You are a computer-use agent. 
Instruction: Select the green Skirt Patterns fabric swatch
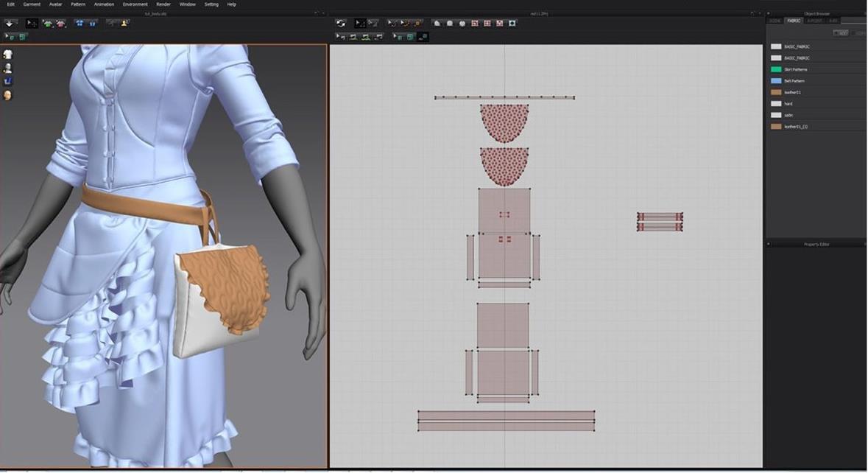point(776,69)
